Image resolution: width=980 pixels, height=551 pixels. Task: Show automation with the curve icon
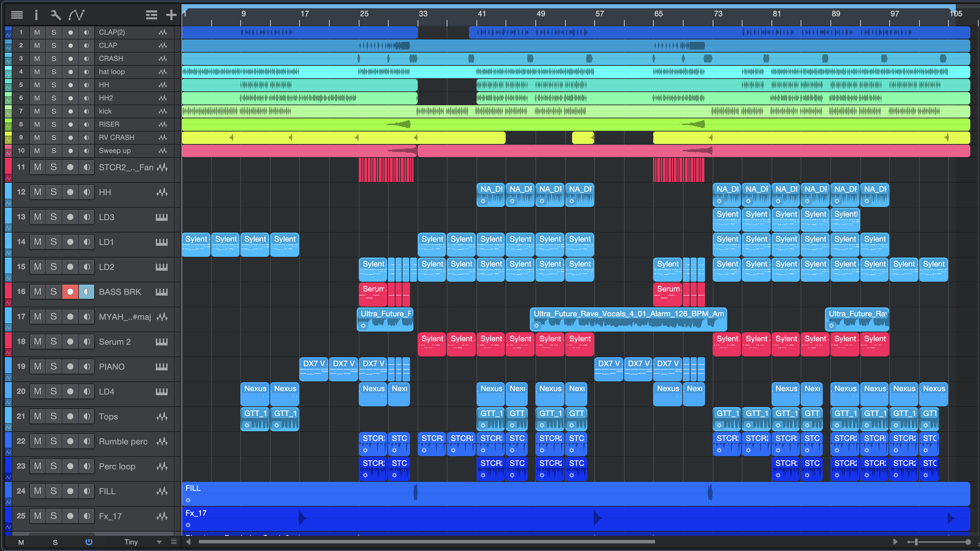point(77,15)
